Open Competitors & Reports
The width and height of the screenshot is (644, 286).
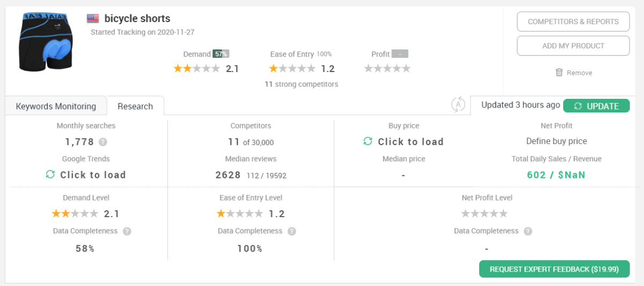tap(573, 22)
